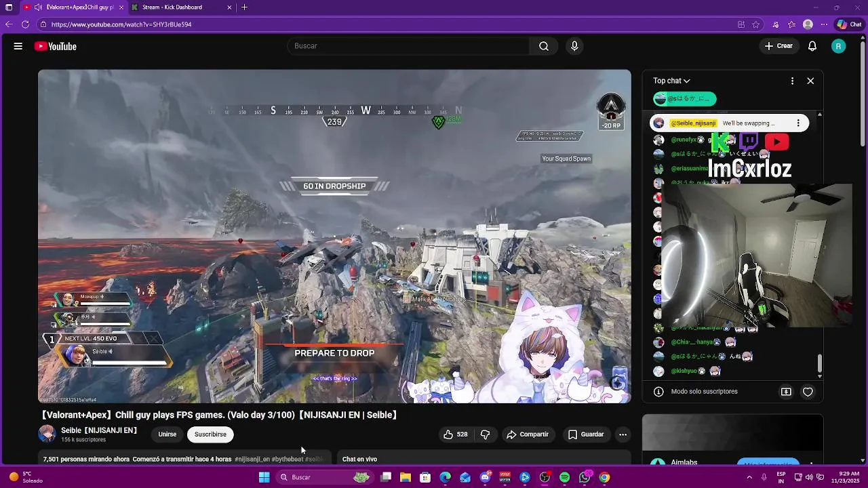Image resolution: width=868 pixels, height=488 pixels.
Task: Open the chat pop-out icon beside heart
Action: [786, 392]
